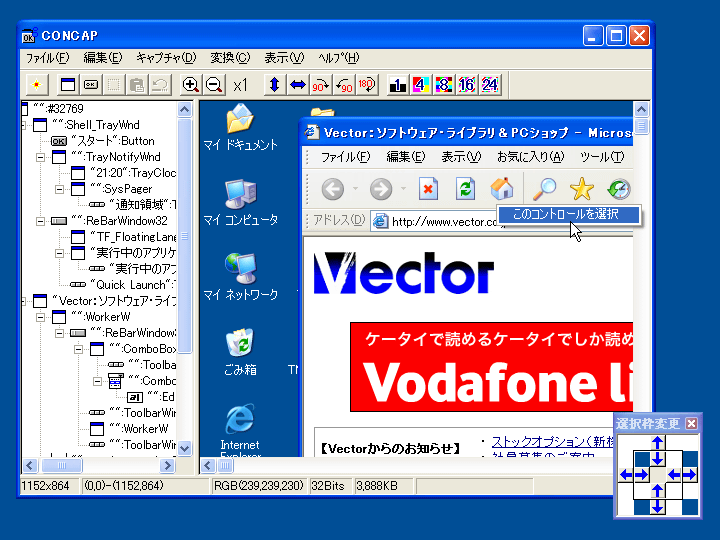This screenshot has height=540, width=720.
Task: Flip image horizontally with left-right arrow
Action: (298, 84)
